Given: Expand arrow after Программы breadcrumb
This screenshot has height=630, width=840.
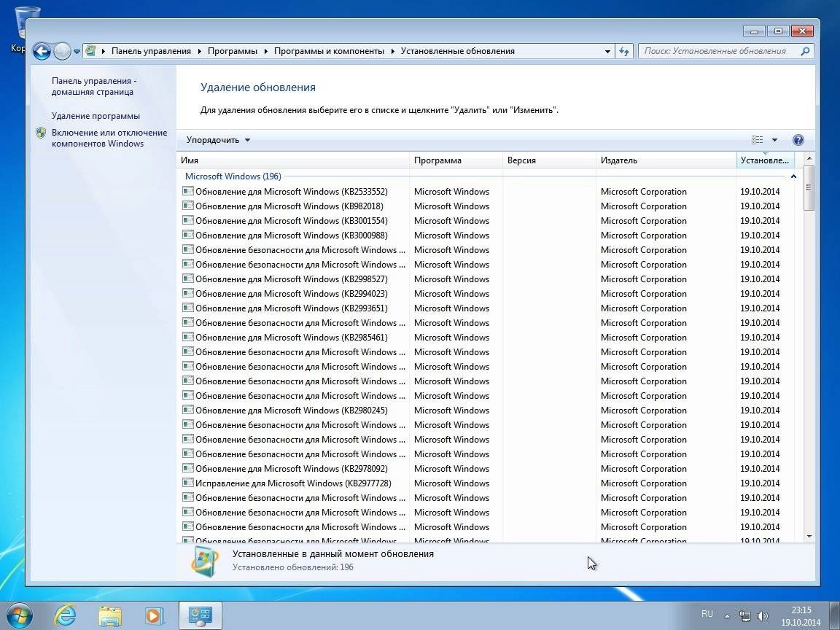Looking at the screenshot, I should [x=265, y=52].
